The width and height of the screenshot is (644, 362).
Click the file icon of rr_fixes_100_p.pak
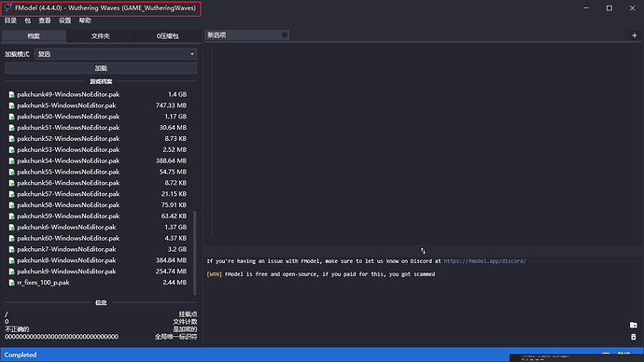[x=11, y=283]
